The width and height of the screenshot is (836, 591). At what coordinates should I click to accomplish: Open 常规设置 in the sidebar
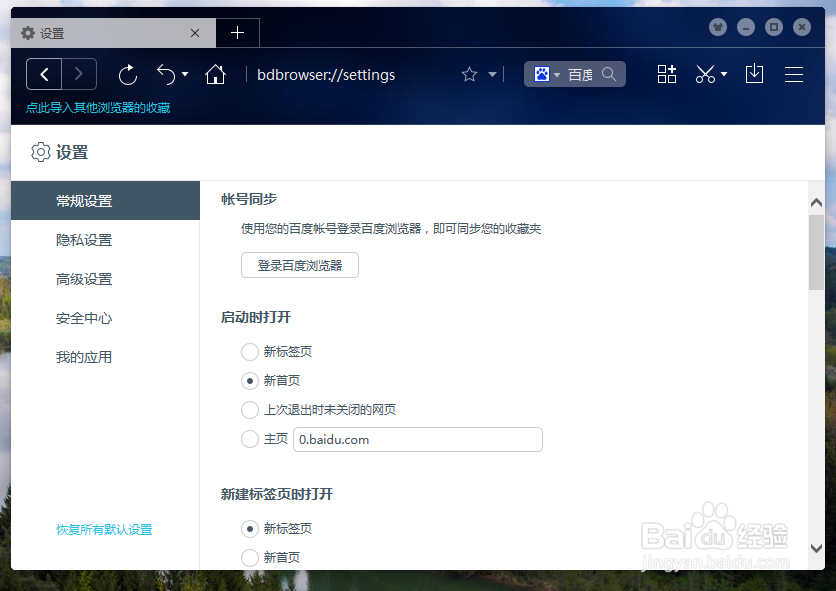click(x=105, y=201)
